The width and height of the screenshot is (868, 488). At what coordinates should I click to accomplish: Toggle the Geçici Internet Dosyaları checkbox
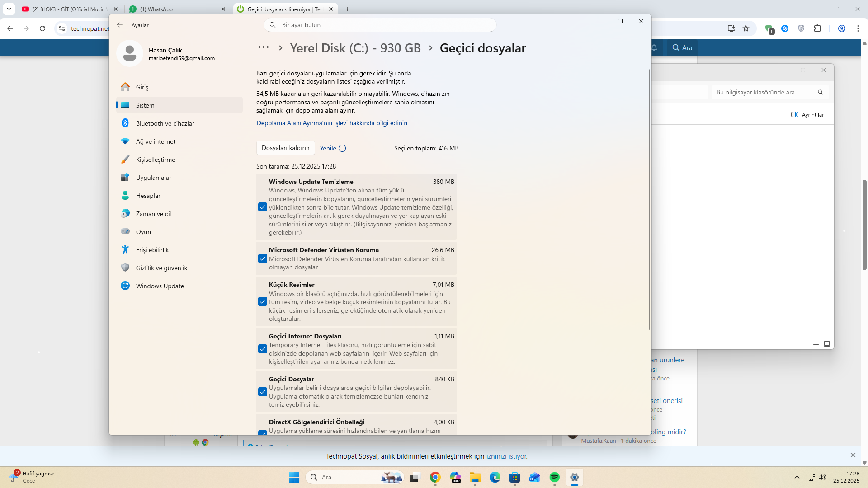tap(263, 349)
